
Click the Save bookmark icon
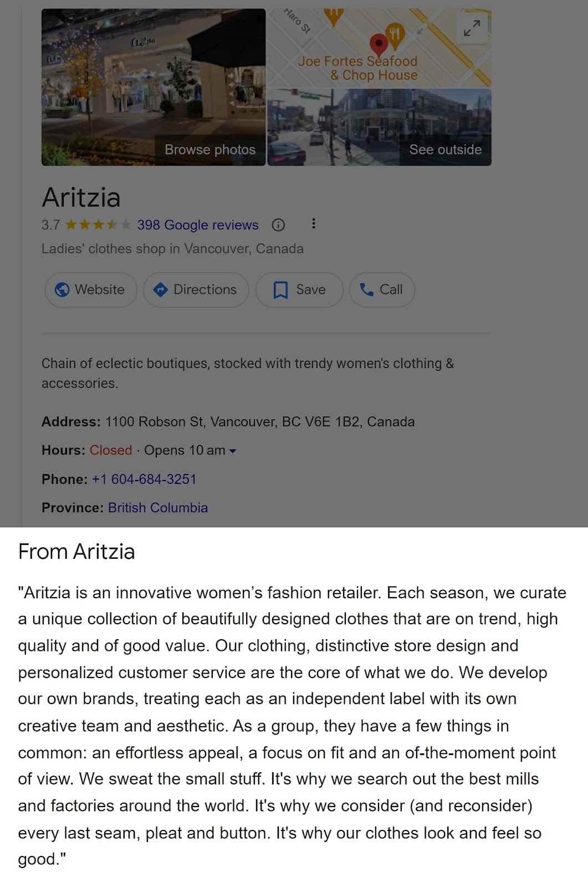tap(280, 289)
